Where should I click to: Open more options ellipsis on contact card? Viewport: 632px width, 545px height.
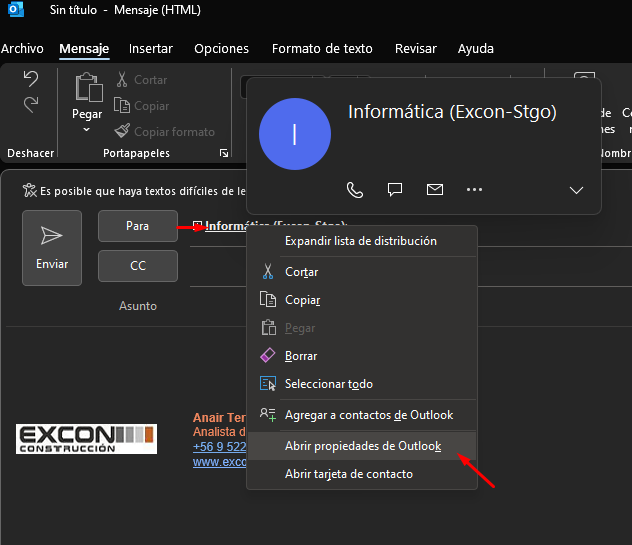[x=474, y=189]
